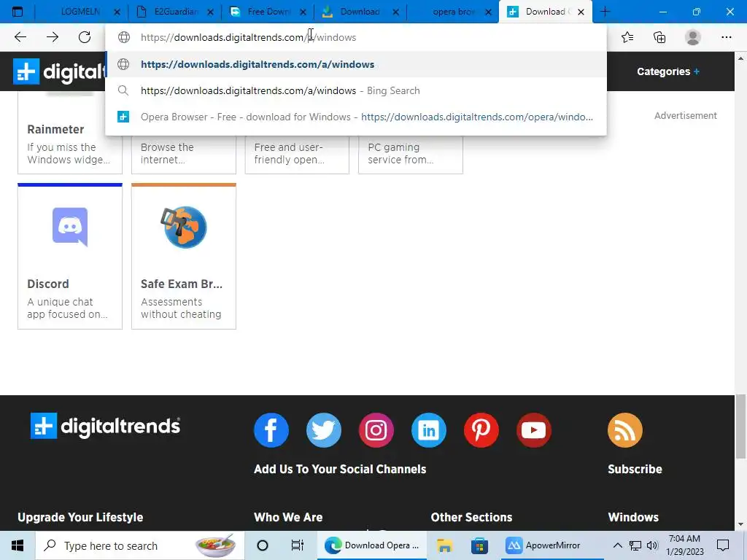Open the Rainmeter app title
747x560 pixels.
[55, 130]
